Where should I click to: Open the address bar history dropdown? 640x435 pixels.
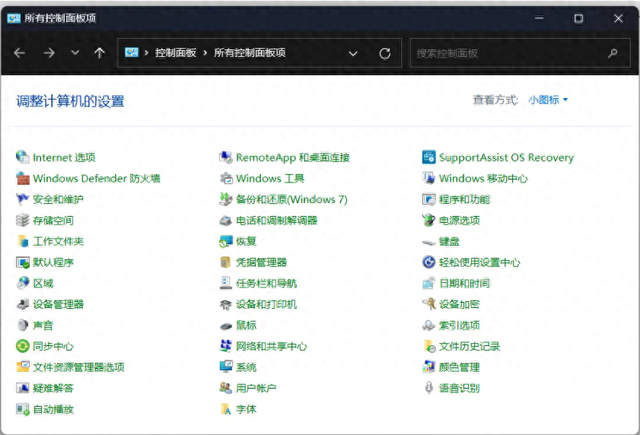(x=353, y=53)
